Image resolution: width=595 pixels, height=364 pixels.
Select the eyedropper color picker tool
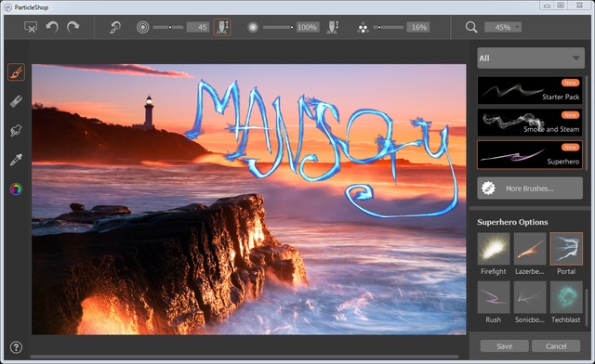16,160
